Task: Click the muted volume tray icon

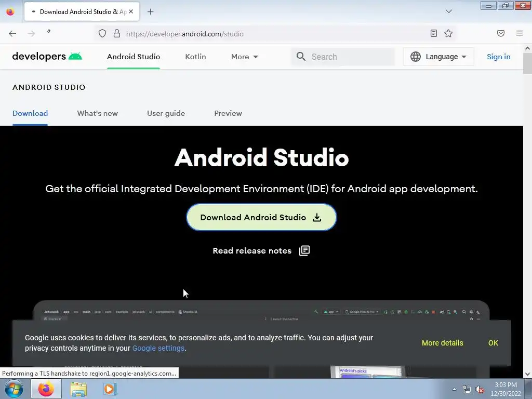Action: coord(480,390)
